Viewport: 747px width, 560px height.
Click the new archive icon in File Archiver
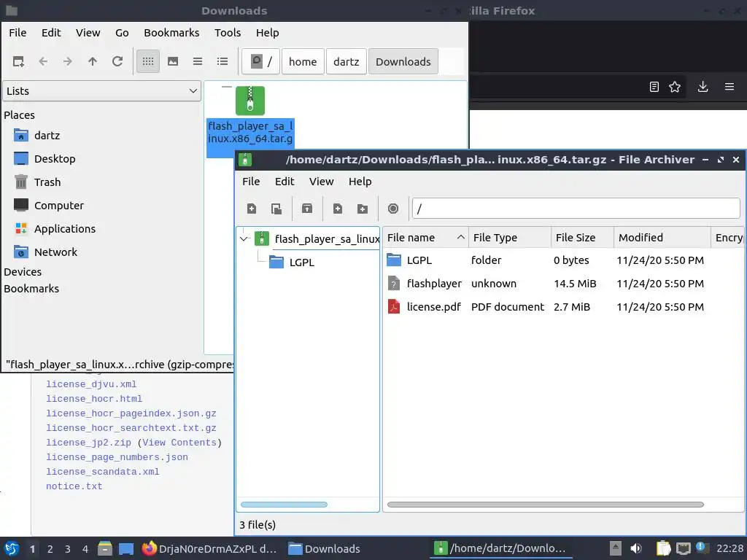point(252,209)
